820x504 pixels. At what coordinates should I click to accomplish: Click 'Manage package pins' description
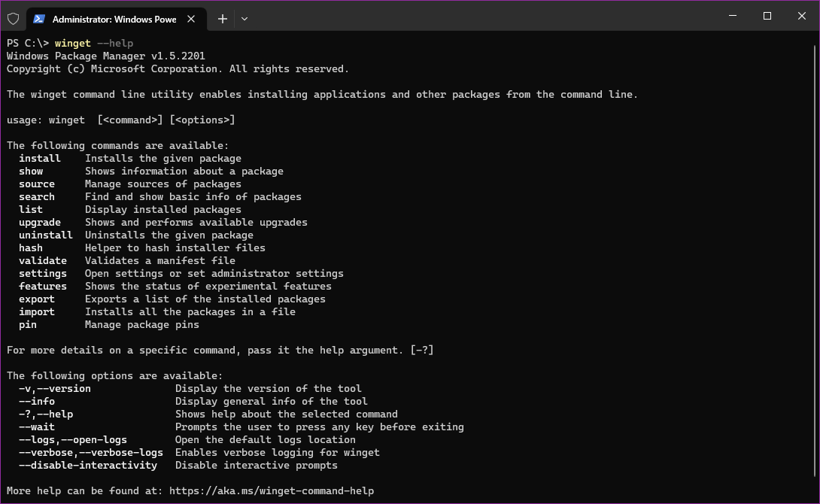(x=141, y=325)
